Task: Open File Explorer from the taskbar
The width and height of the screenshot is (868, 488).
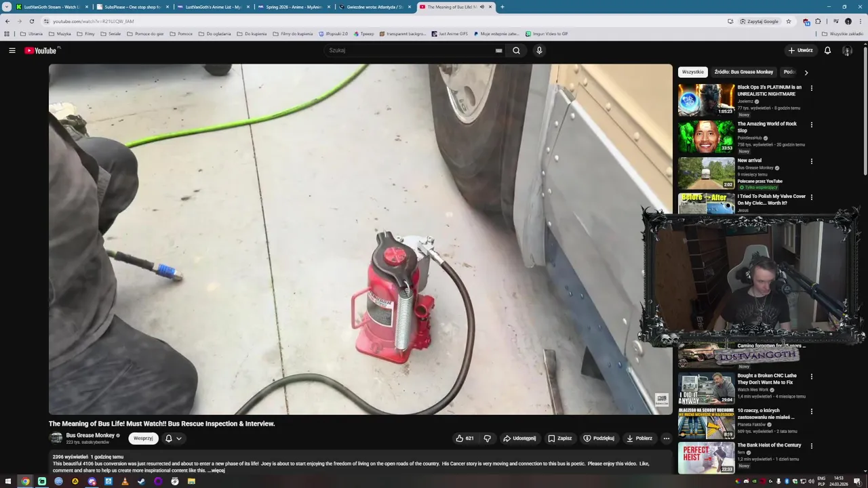Action: point(191,481)
